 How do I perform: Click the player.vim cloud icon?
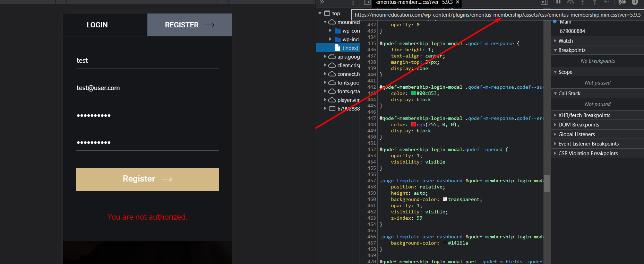[x=332, y=100]
